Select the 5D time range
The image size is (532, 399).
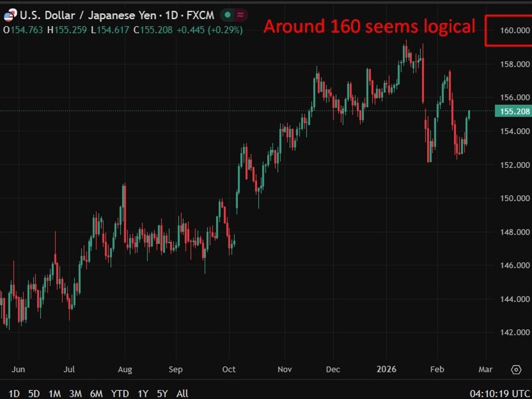(34, 393)
